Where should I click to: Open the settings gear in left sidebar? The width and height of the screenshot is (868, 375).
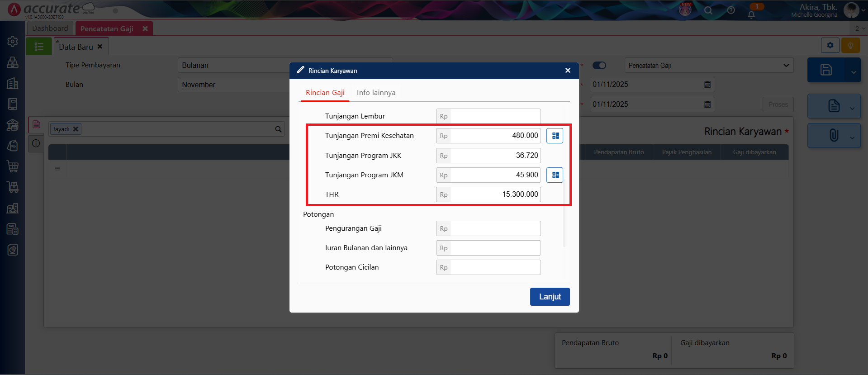coord(13,41)
